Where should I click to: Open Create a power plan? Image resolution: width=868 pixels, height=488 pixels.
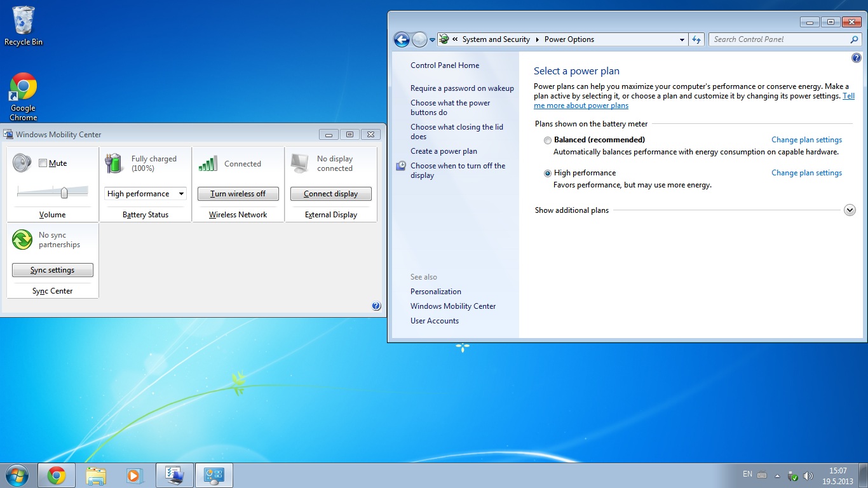tap(444, 151)
